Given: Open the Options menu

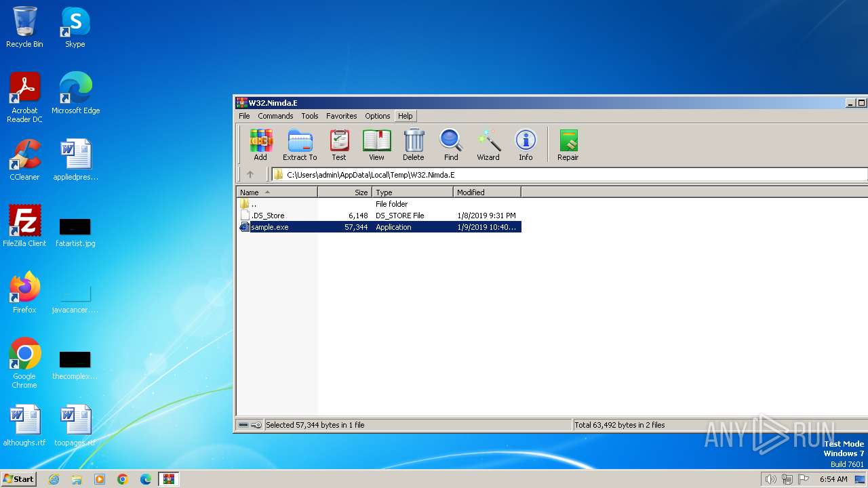Looking at the screenshot, I should pos(378,116).
